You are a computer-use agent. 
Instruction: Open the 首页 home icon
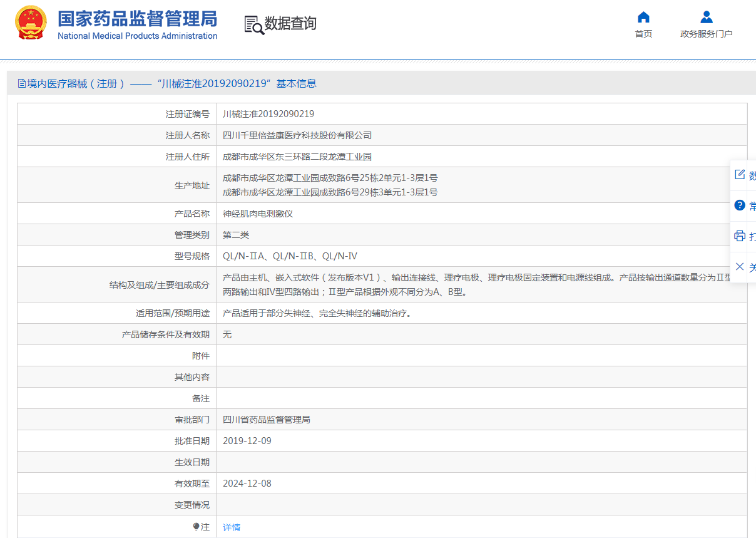643,16
